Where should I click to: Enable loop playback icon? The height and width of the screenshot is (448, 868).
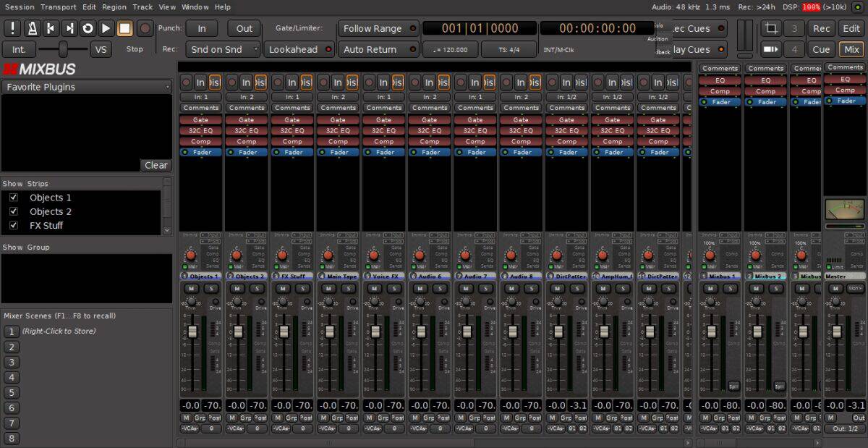pyautogui.click(x=88, y=28)
